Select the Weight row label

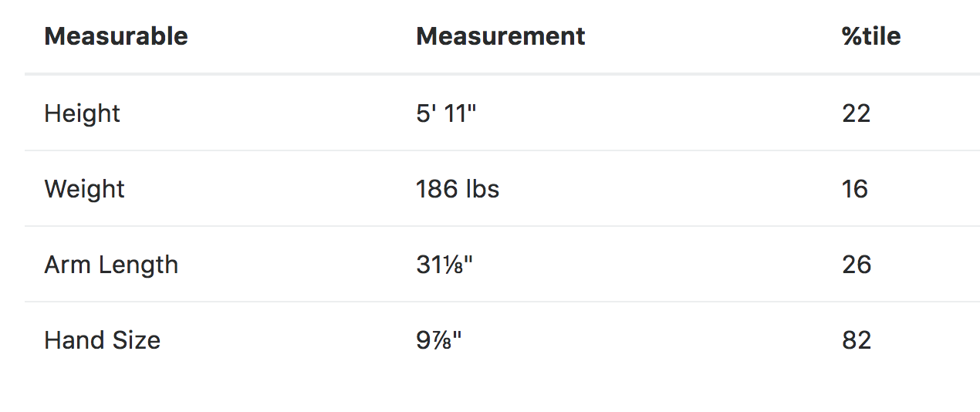tap(84, 189)
